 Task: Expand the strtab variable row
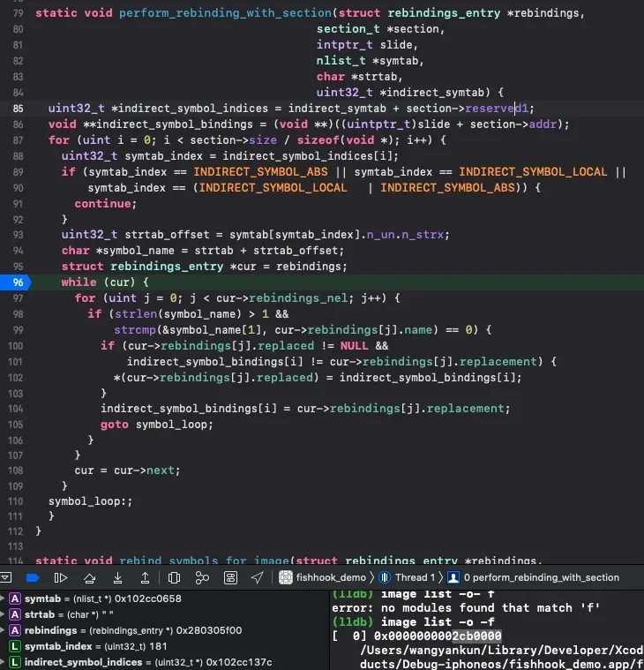point(3,614)
